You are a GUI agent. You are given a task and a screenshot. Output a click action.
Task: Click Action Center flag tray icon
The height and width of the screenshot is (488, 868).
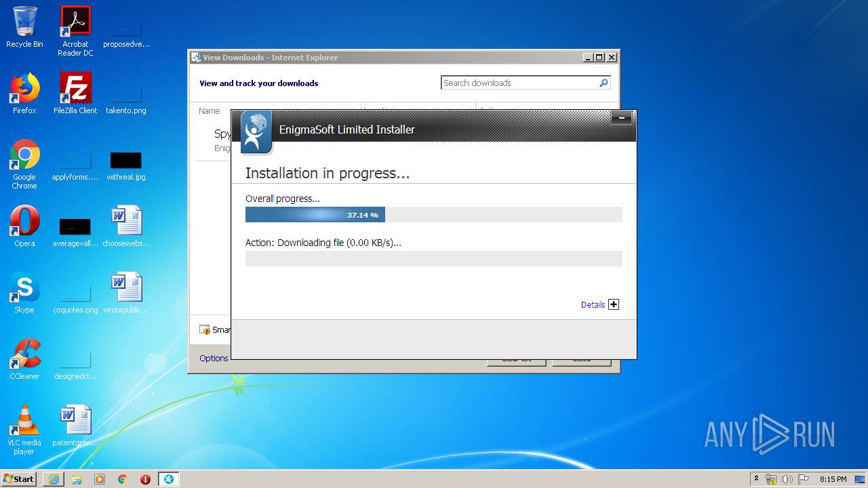(804, 479)
